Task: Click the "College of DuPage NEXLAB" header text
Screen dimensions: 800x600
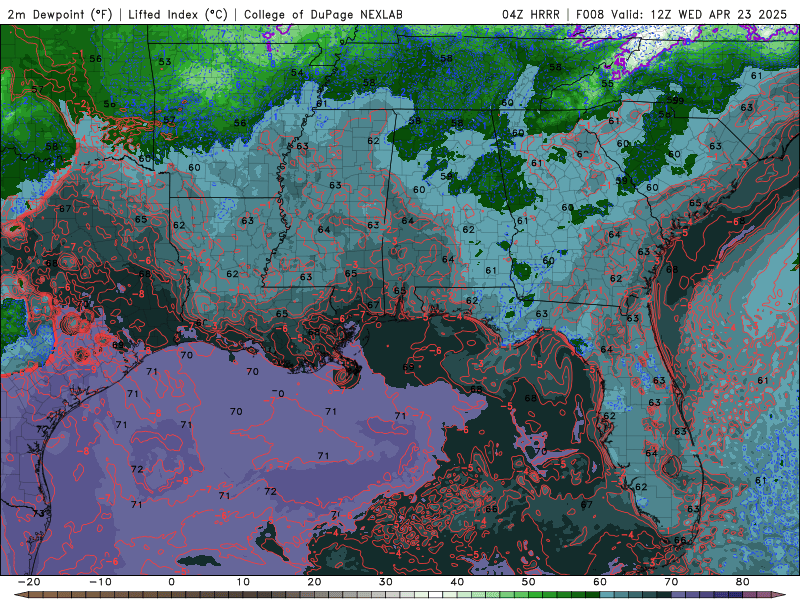Action: [323, 14]
